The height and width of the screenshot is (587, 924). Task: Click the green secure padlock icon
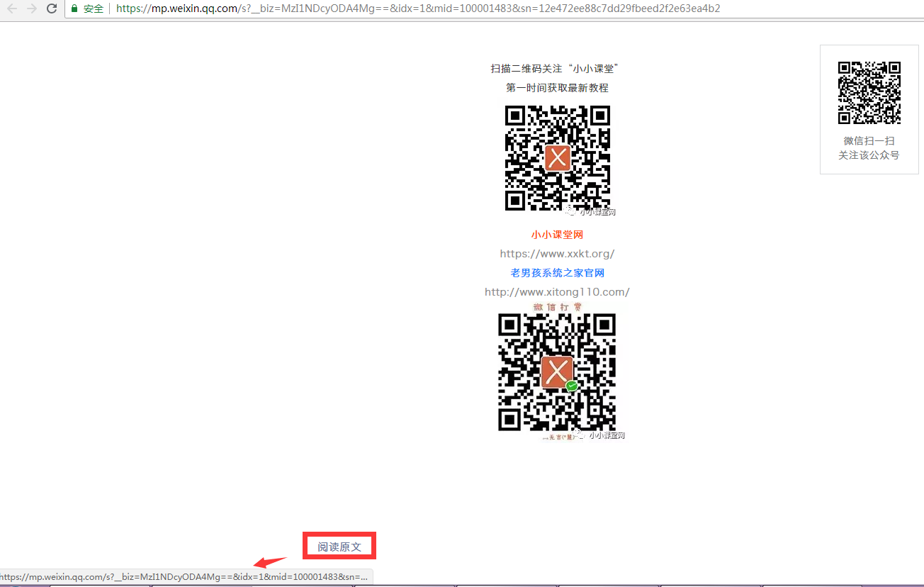tap(74, 9)
